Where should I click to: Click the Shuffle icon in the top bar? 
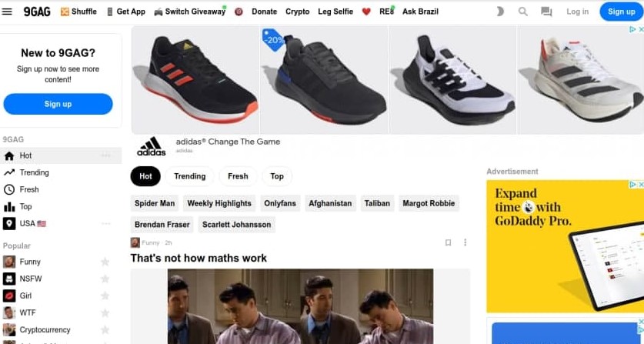click(x=65, y=12)
